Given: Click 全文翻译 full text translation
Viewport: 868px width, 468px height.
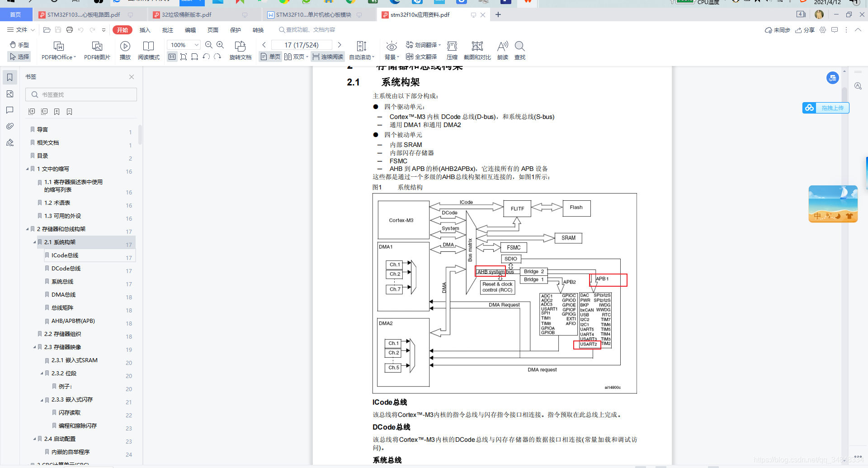Looking at the screenshot, I should 421,57.
